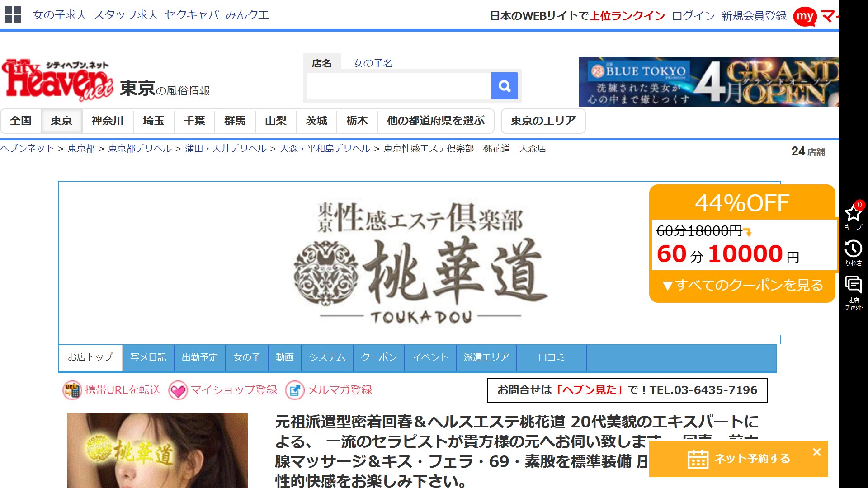Switch to the 出勤予定 tab
The width and height of the screenshot is (868, 488).
click(200, 358)
